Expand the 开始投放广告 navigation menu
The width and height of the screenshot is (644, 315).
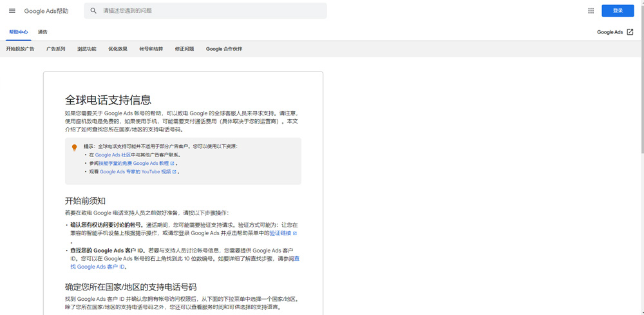coord(20,49)
